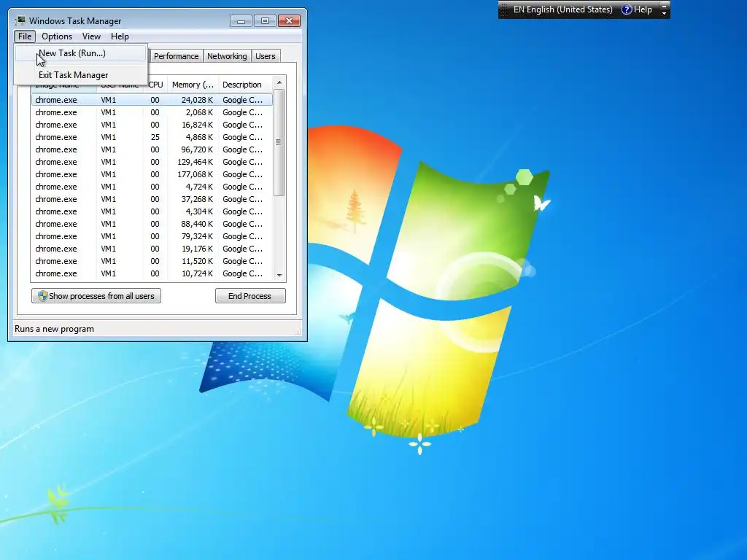The width and height of the screenshot is (747, 560).
Task: Switch to the Users tab
Action: (x=265, y=56)
